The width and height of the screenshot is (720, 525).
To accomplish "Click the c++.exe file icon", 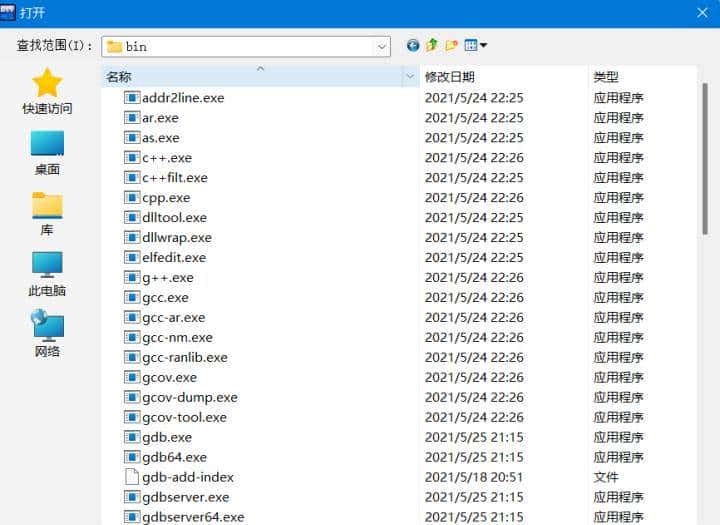I will pyautogui.click(x=132, y=158).
